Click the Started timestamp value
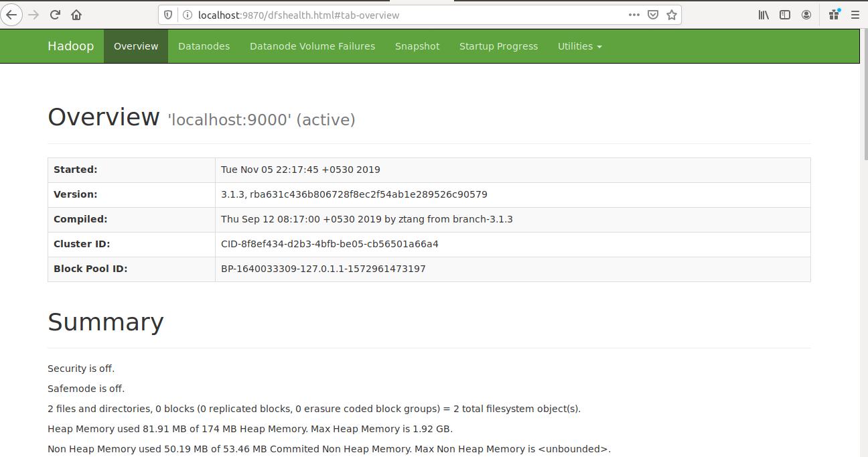The width and height of the screenshot is (868, 457). tap(301, 170)
